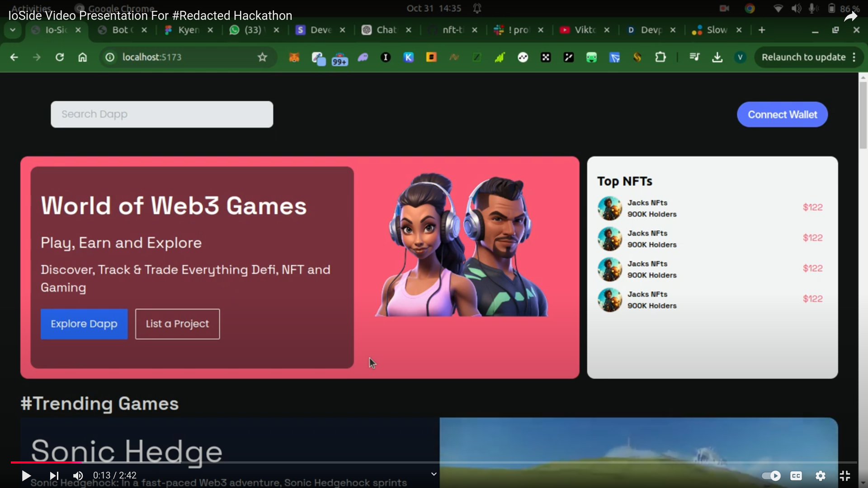
Task: Toggle the autoplay switch
Action: click(x=771, y=475)
